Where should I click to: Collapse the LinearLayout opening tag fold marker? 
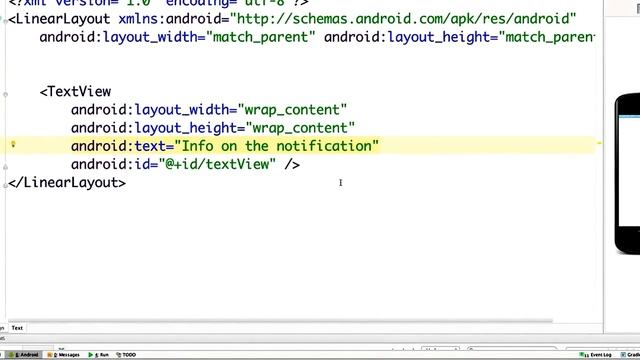coord(5,20)
